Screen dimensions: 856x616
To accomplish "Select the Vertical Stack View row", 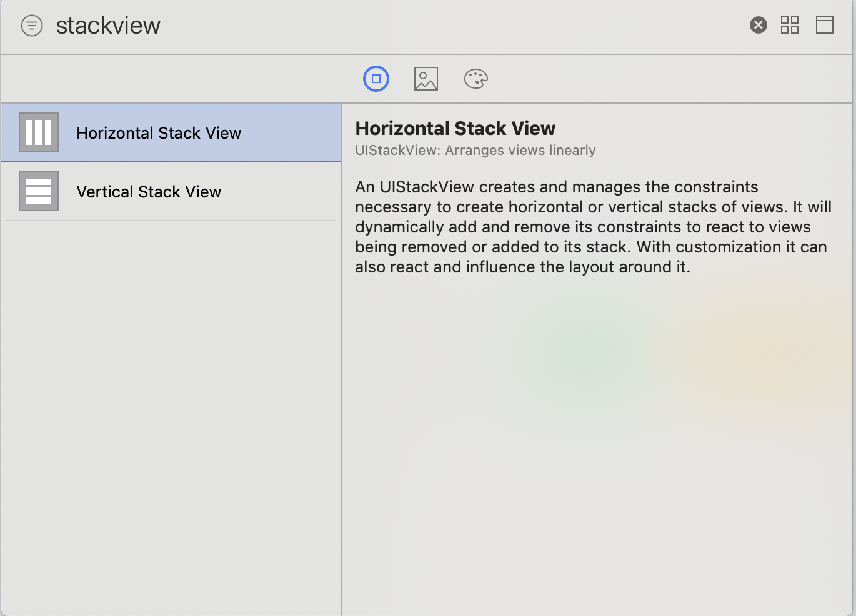I will coord(171,191).
